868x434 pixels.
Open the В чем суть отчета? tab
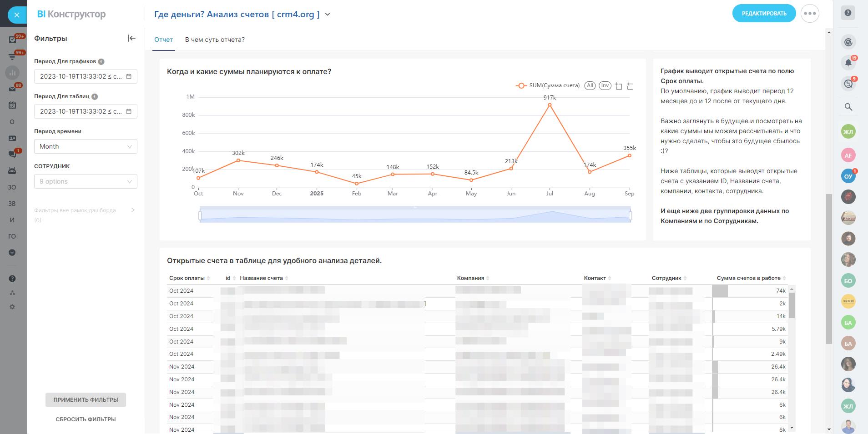coord(215,40)
